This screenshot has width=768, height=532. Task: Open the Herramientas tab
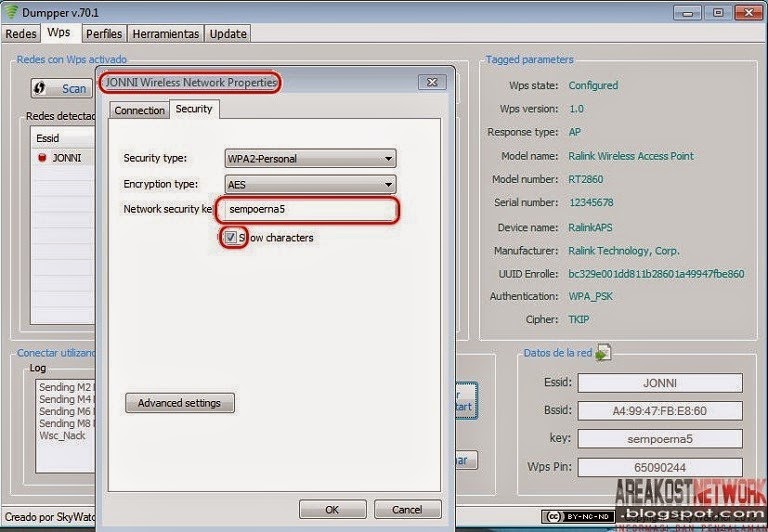166,34
